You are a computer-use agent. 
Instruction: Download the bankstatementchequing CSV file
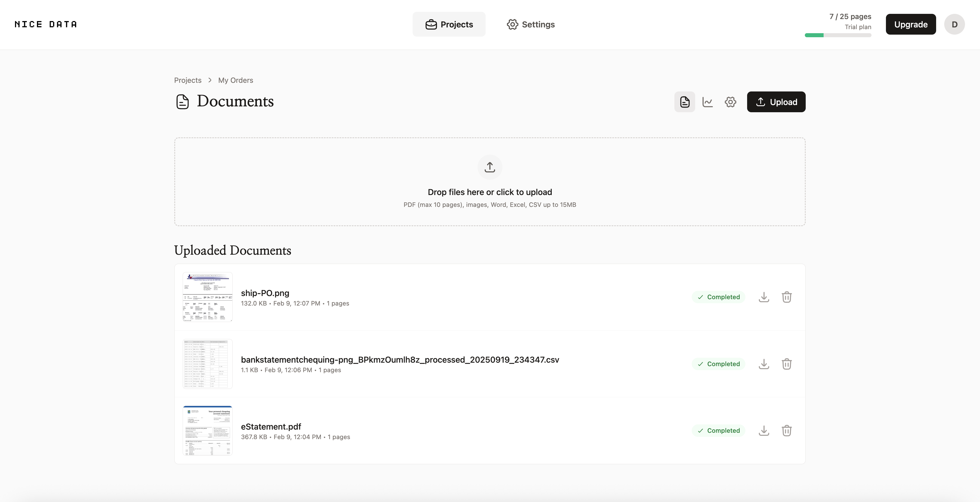pyautogui.click(x=764, y=364)
